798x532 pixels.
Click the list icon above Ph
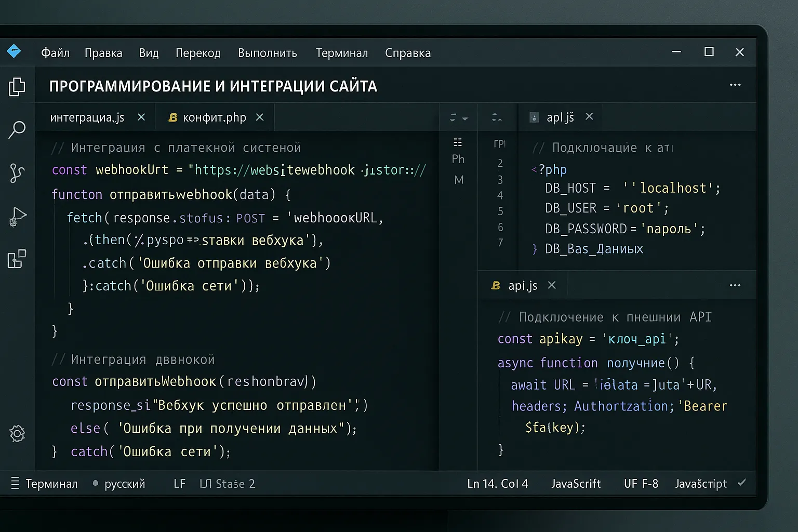pos(458,142)
